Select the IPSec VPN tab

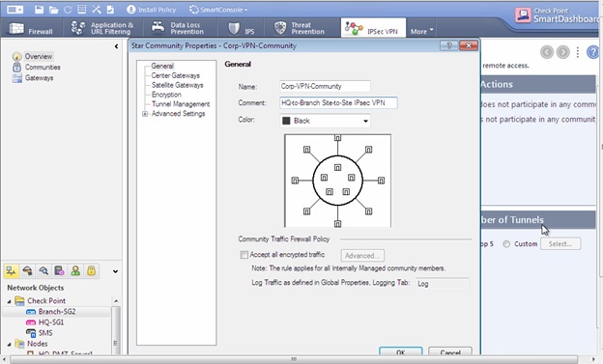pos(373,28)
